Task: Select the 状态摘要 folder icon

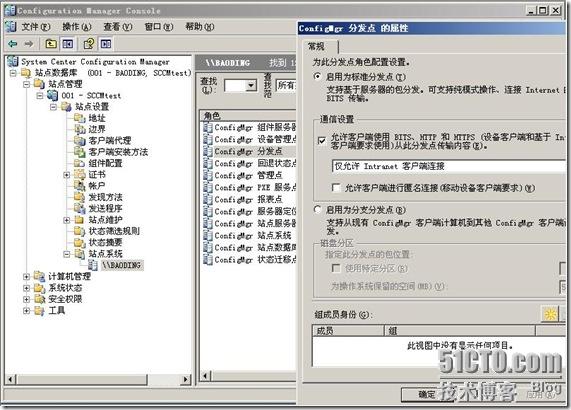Action: 79,242
